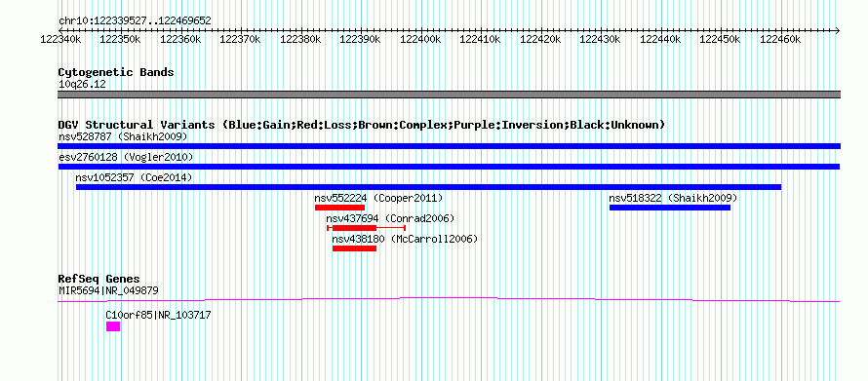The width and height of the screenshot is (868, 381).
Task: Click the Cytogenetic Bands track title
Action: [116, 72]
